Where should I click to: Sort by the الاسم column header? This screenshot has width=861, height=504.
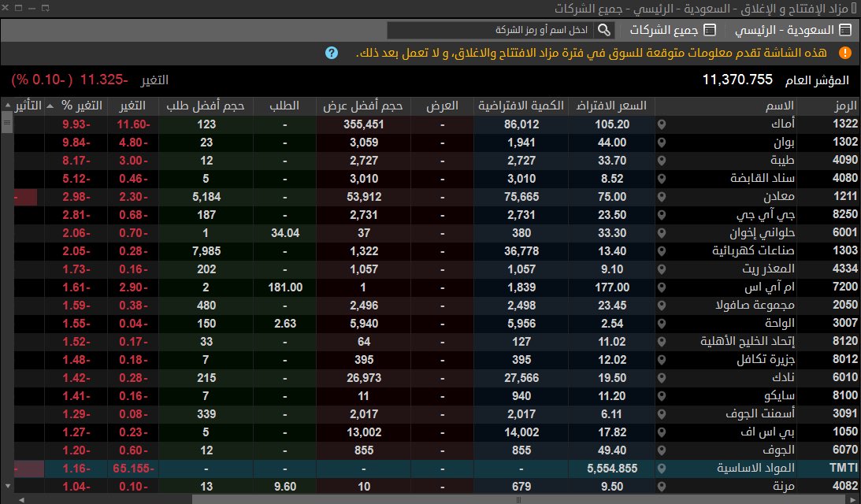point(726,106)
